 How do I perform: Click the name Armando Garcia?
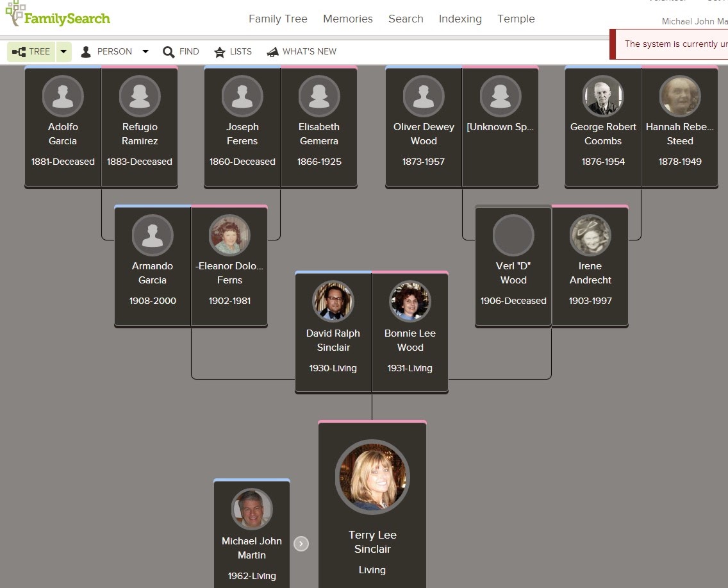pos(153,273)
